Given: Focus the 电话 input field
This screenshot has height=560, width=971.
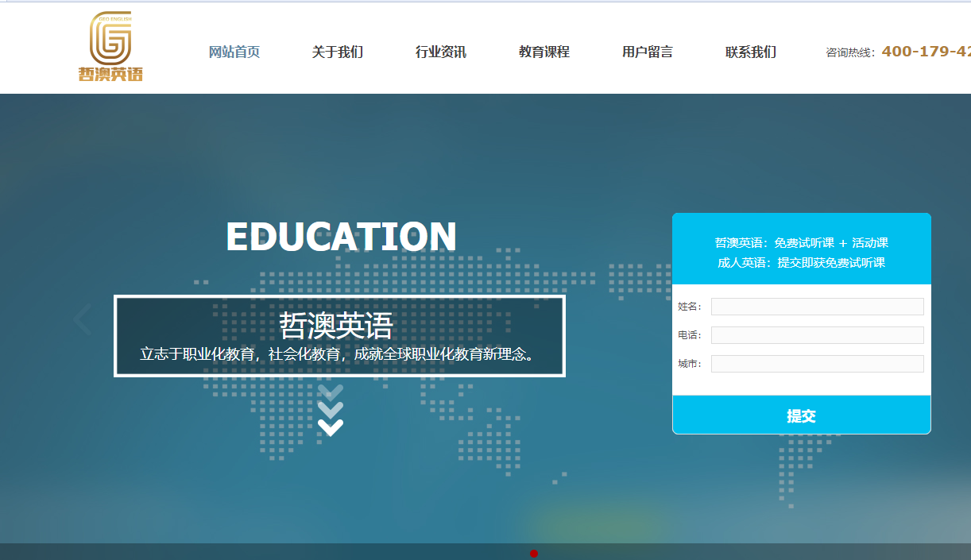Looking at the screenshot, I should pyautogui.click(x=817, y=335).
